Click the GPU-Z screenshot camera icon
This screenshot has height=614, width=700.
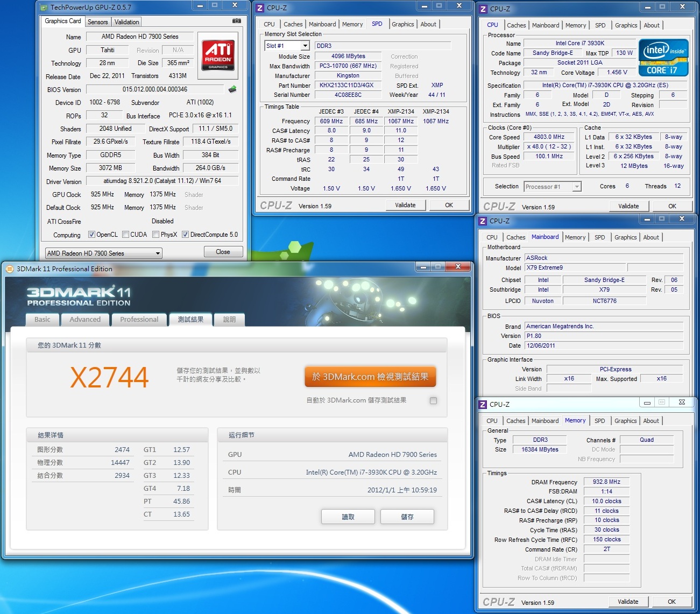236,21
